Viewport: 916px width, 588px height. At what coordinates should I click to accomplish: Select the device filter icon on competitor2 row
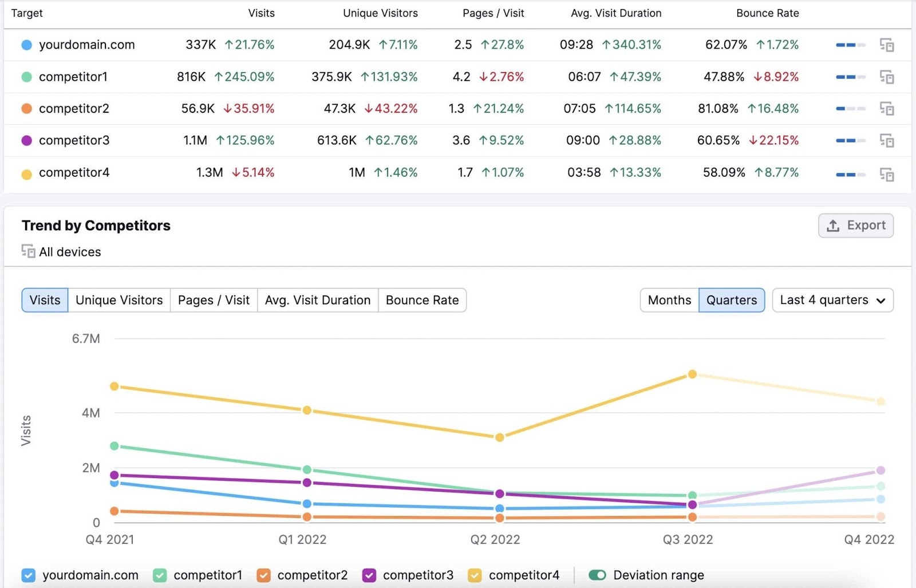[x=887, y=108]
